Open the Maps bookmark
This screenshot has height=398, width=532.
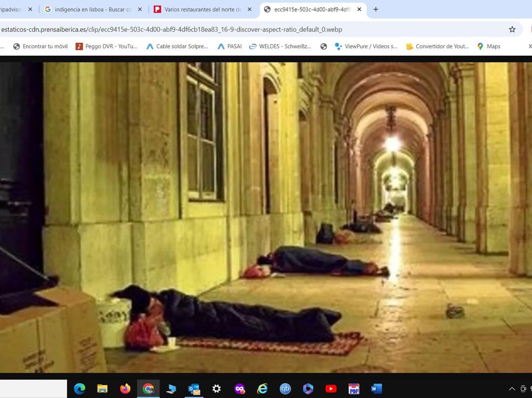pyautogui.click(x=488, y=46)
